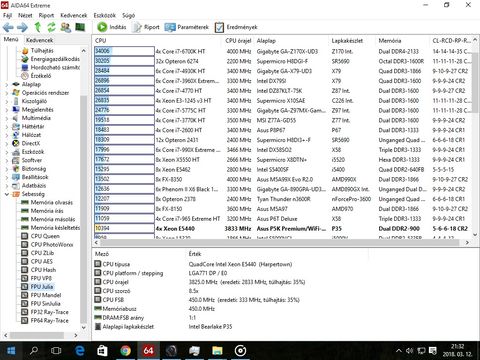Viewport: 480px width, 360px height.
Task: Select the FPU SinJulia benchmark
Action: coord(45,304)
